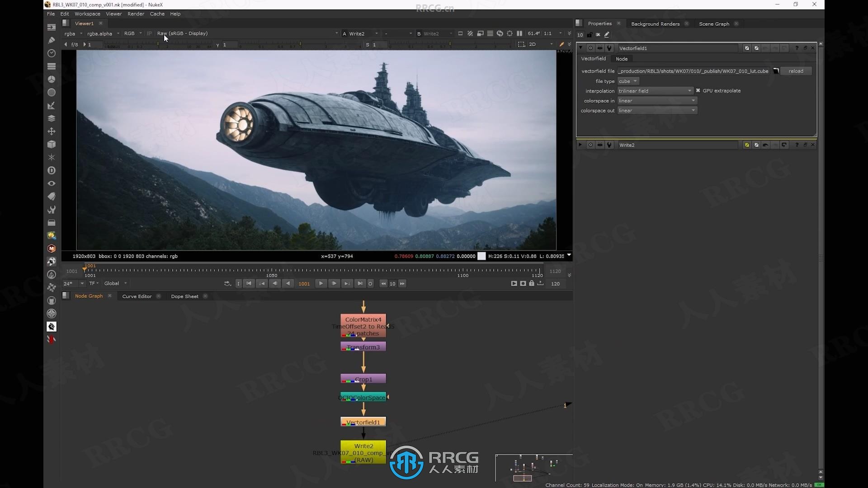Image resolution: width=868 pixels, height=488 pixels.
Task: Toggle the viewer lock icon near frame range
Action: [x=532, y=284]
